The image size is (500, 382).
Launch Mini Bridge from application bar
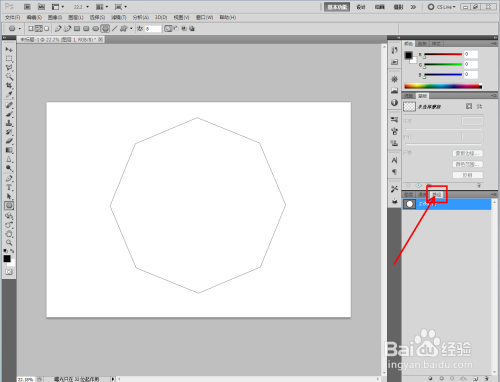click(x=41, y=7)
